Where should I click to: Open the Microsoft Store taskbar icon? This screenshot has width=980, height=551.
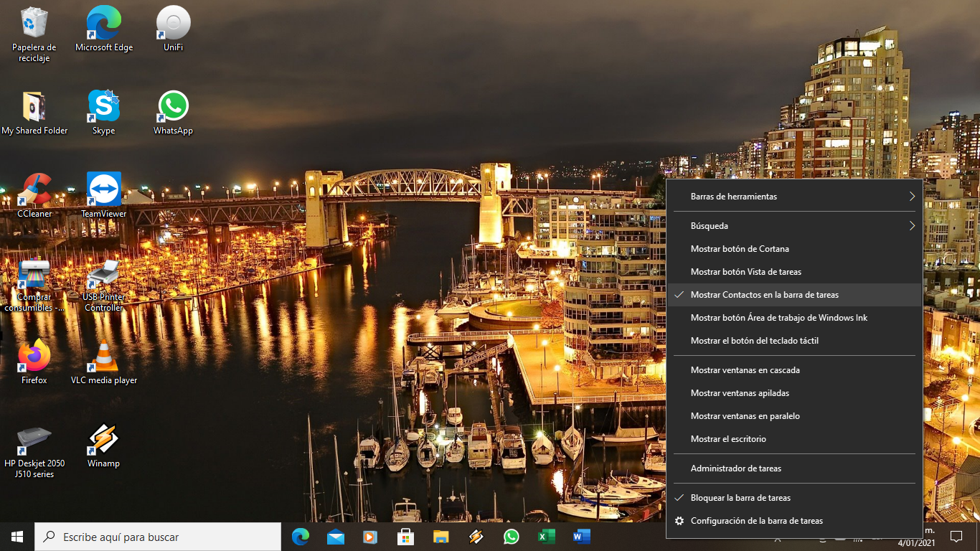click(406, 536)
